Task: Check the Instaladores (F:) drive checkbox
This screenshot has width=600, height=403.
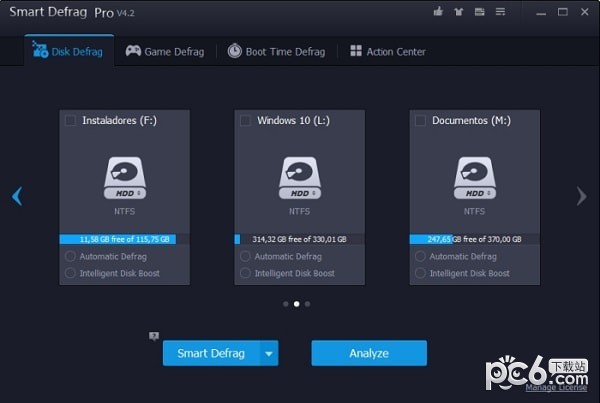Action: click(70, 121)
